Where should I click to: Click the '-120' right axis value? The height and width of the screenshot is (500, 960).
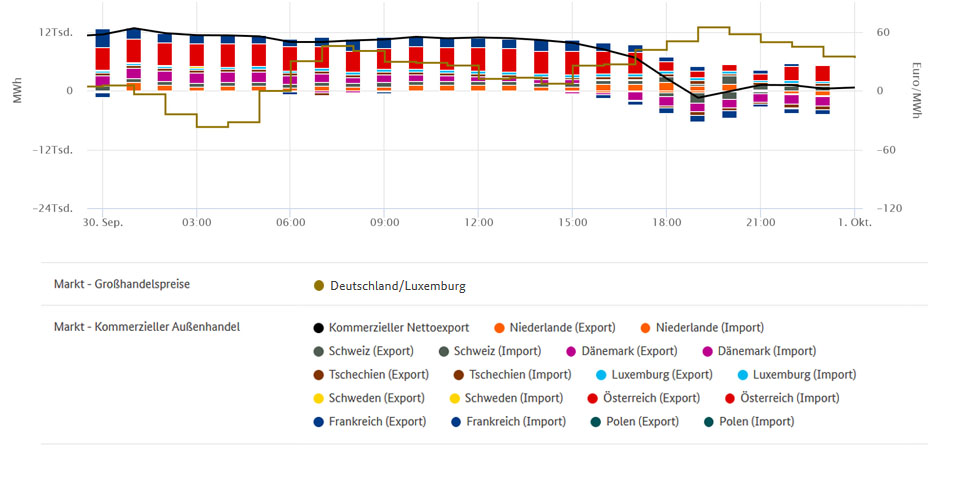[x=890, y=208]
